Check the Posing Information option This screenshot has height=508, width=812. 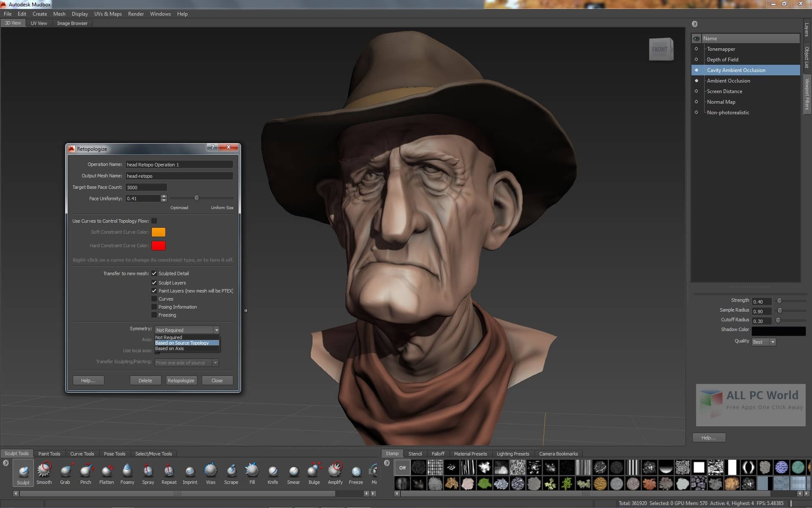pyautogui.click(x=154, y=307)
